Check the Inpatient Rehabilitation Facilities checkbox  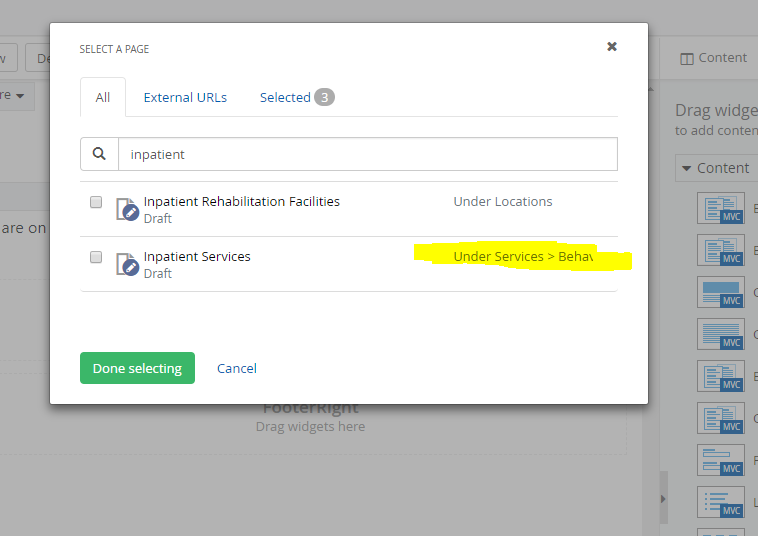[96, 202]
